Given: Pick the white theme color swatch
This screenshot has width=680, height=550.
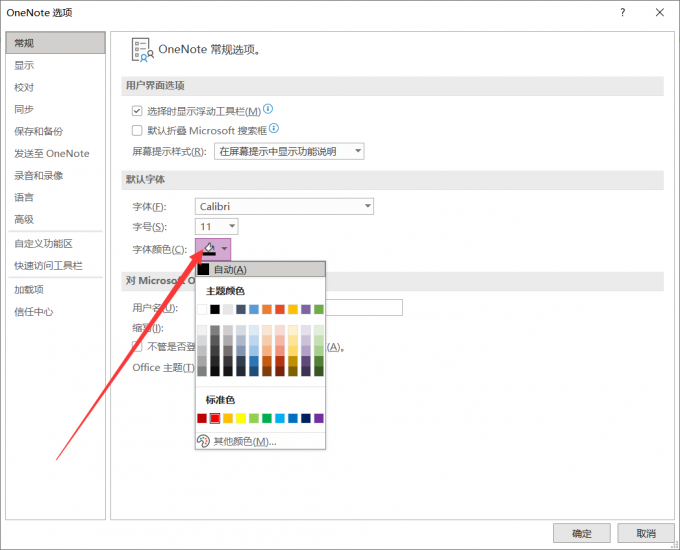Looking at the screenshot, I should pyautogui.click(x=202, y=309).
